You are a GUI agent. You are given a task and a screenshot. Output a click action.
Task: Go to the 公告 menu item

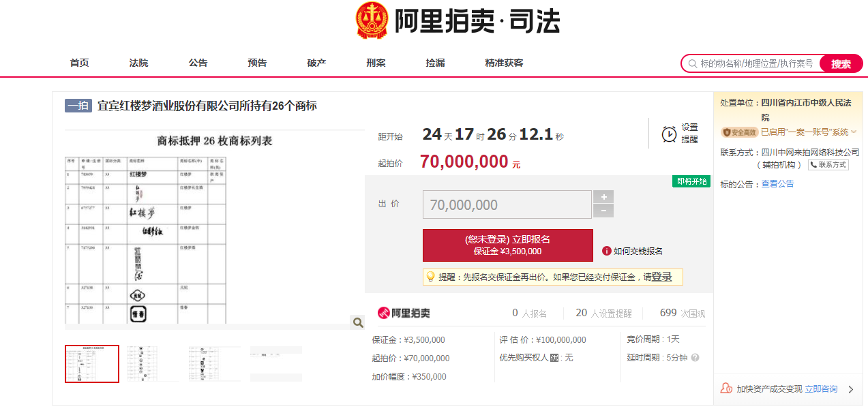coord(198,63)
